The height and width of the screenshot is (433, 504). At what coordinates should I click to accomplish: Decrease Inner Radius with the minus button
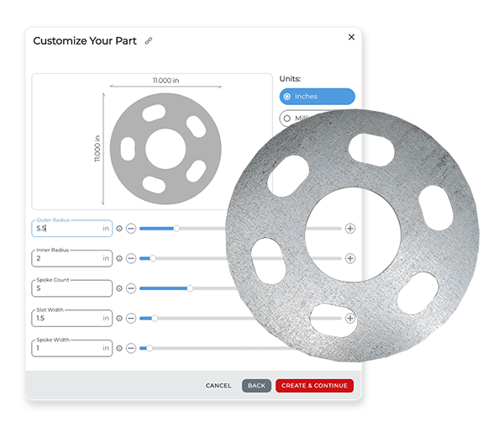pyautogui.click(x=131, y=259)
